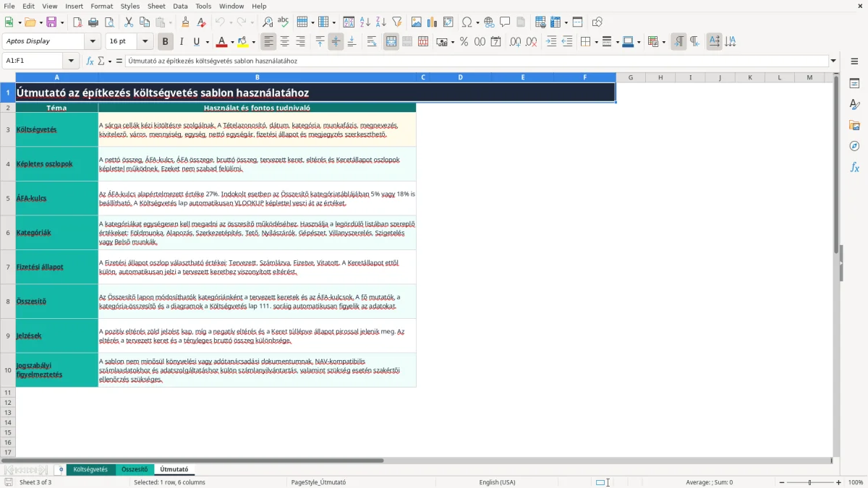Image resolution: width=868 pixels, height=488 pixels.
Task: Select the Képletes oszlopok cell
Action: [x=56, y=164]
